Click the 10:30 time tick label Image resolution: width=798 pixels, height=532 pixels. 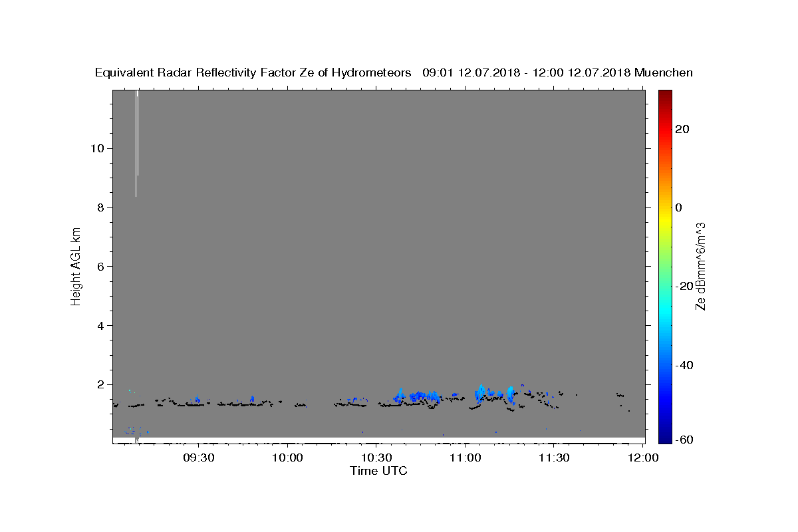click(376, 458)
